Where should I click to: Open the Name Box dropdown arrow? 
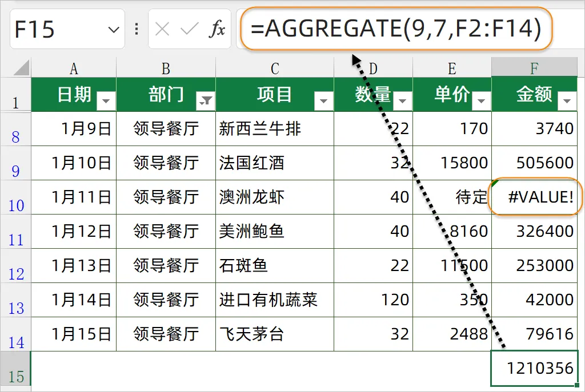[114, 29]
